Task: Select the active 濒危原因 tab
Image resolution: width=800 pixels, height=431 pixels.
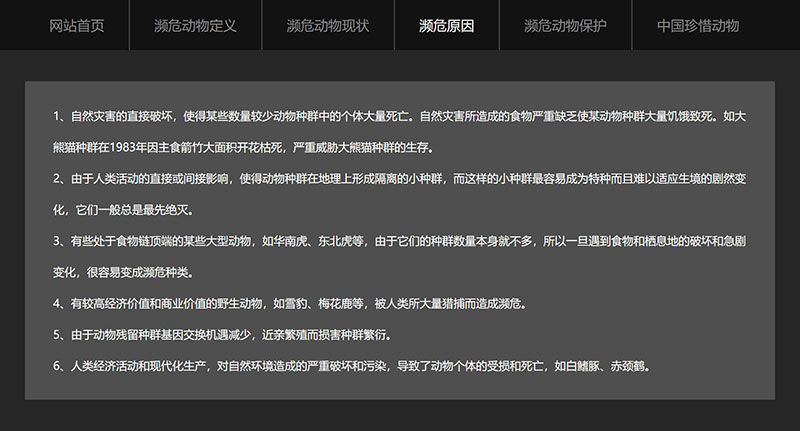Action: 446,25
